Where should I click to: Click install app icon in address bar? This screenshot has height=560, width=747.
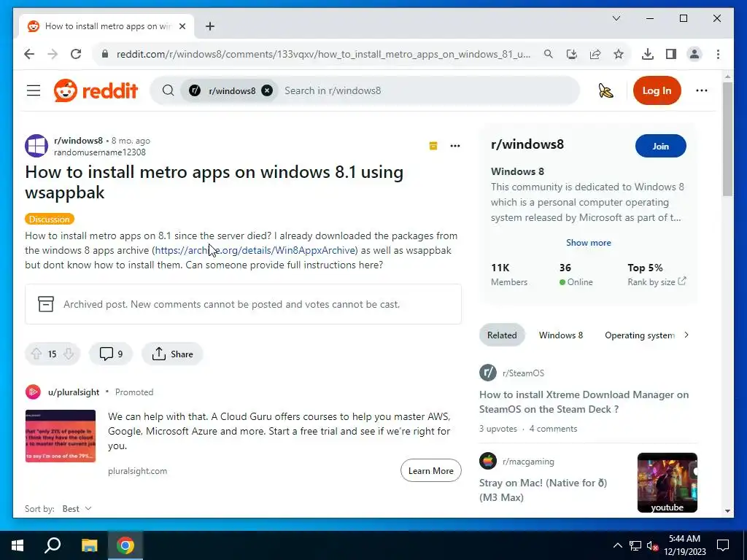coord(572,54)
